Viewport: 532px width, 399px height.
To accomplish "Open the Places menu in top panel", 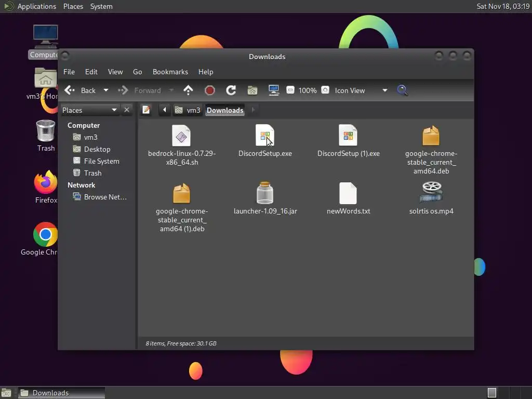I will (x=73, y=6).
